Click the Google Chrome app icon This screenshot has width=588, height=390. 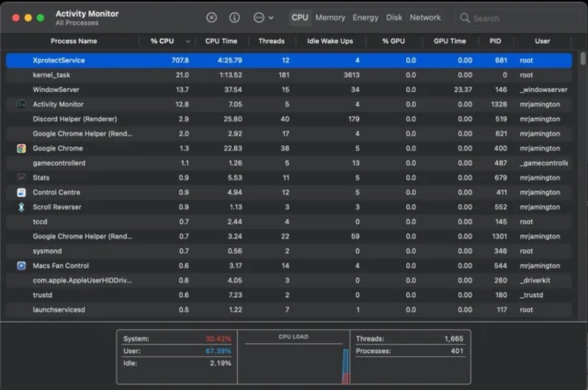tap(21, 148)
